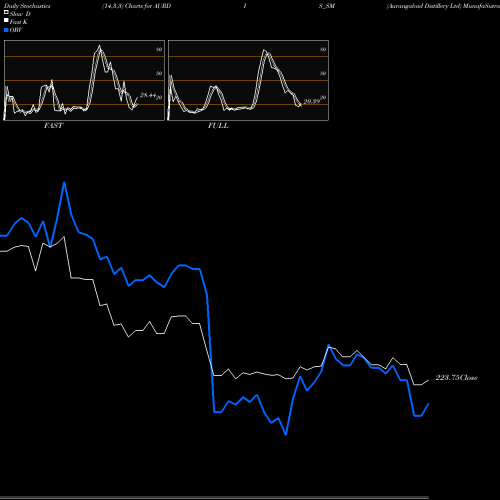Click the 80 level label in FULL chart
Viewport: 500px width, 500px height.
click(323, 49)
